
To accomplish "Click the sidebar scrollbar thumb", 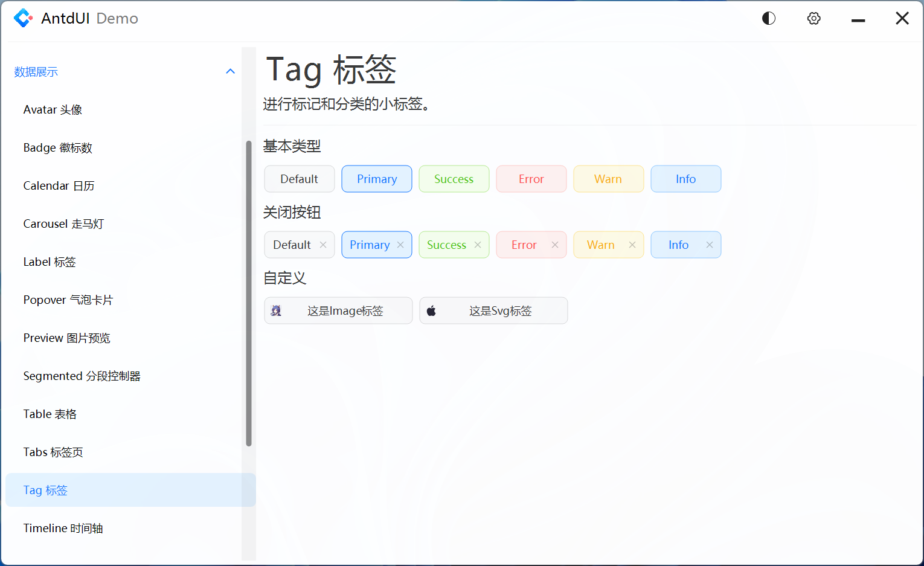I will [248, 293].
